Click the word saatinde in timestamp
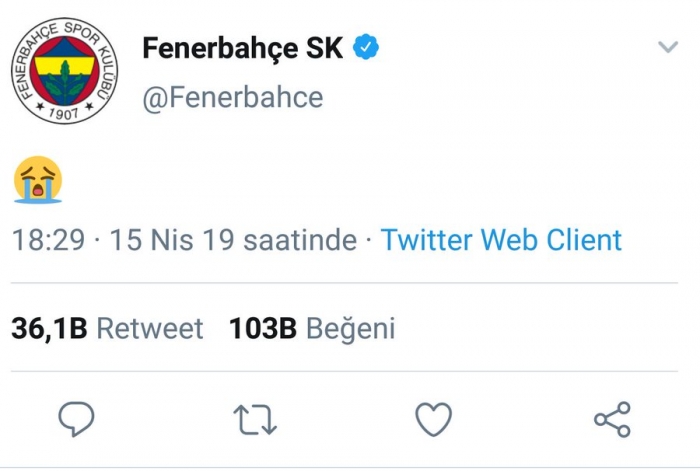Image resolution: width=700 pixels, height=471 pixels. coord(301,240)
